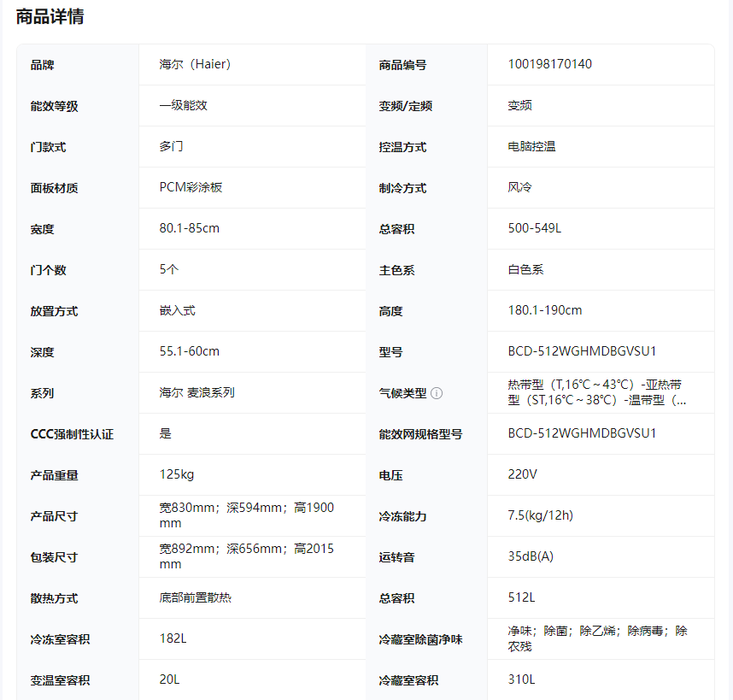Select product weight 125kg
Screen dimensions: 733x700
(176, 474)
